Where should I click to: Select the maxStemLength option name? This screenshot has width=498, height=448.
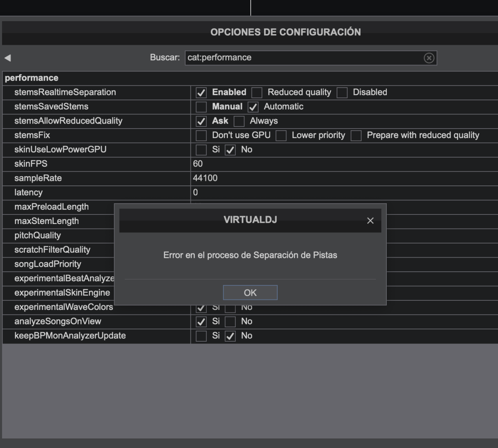tap(46, 221)
